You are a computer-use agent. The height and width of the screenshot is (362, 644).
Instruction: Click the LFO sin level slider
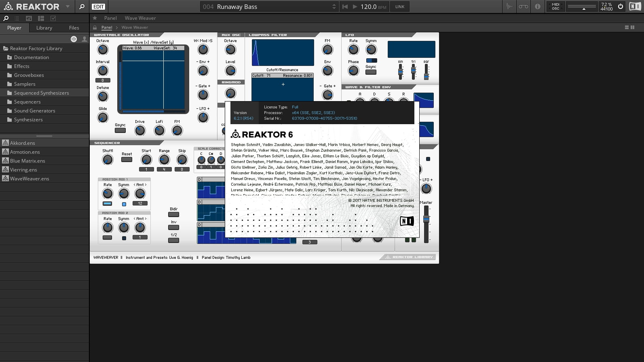400,72
